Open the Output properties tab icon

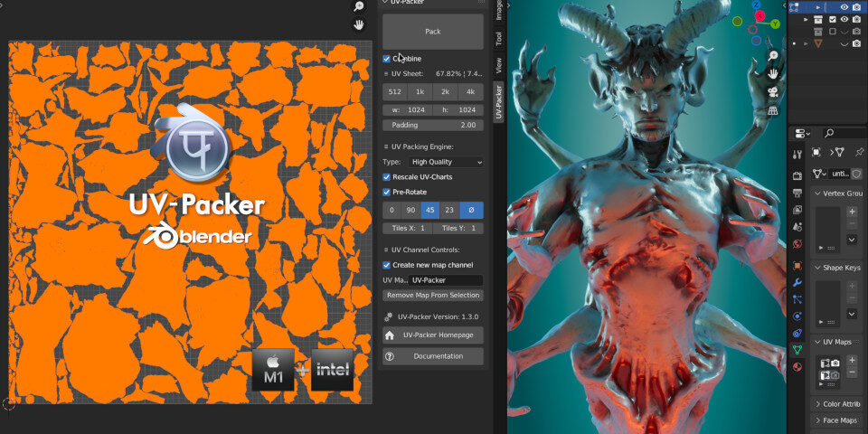797,193
